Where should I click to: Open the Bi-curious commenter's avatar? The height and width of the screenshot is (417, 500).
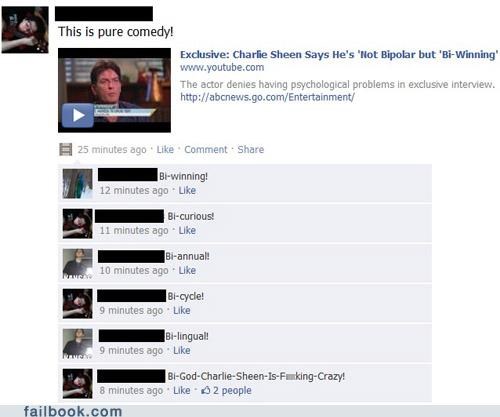[78, 224]
